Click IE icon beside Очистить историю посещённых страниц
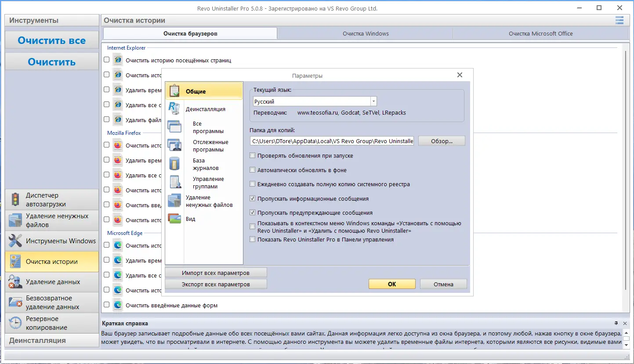 click(117, 60)
